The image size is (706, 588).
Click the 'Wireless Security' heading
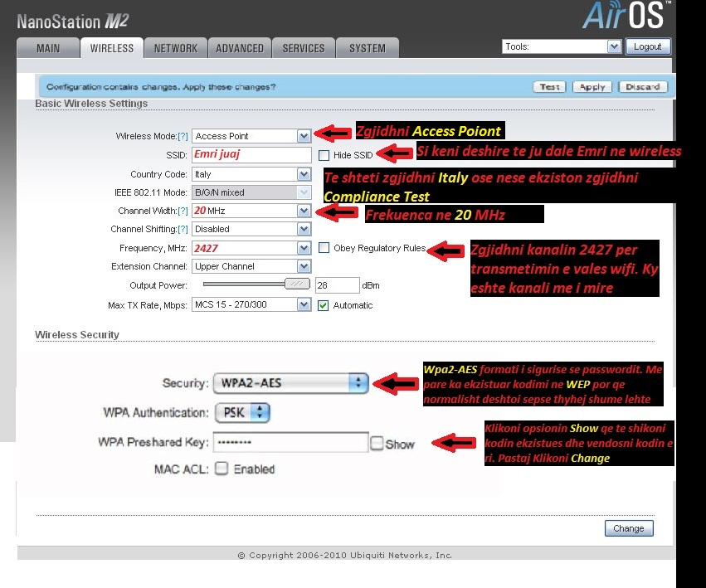pos(77,335)
